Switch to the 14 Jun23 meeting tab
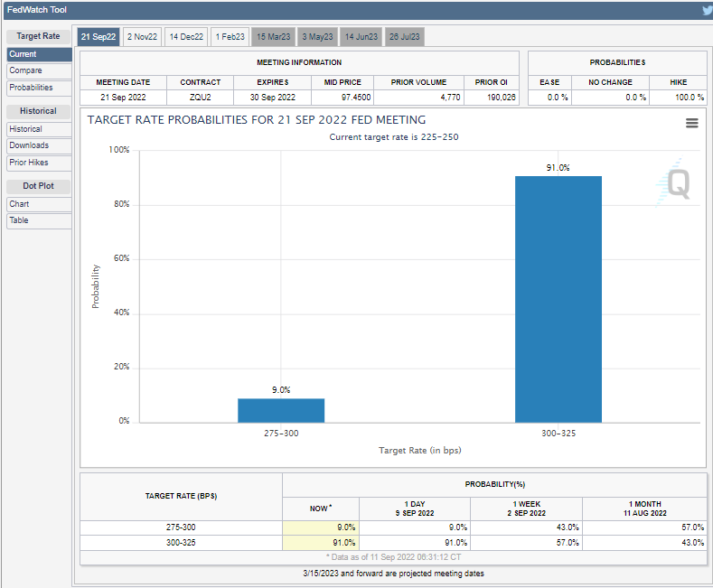The image size is (713, 588). pos(361,37)
